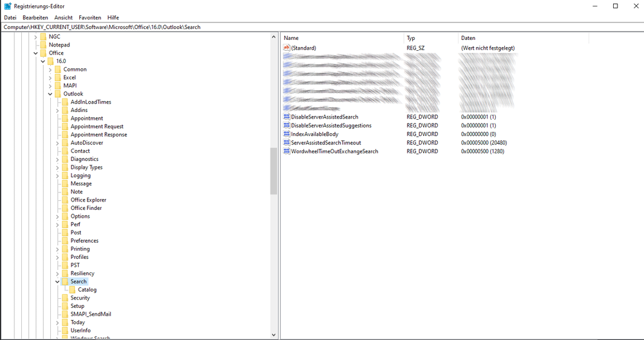
Task: Click the IndexAvailableBody DWORD value icon
Action: (x=287, y=134)
